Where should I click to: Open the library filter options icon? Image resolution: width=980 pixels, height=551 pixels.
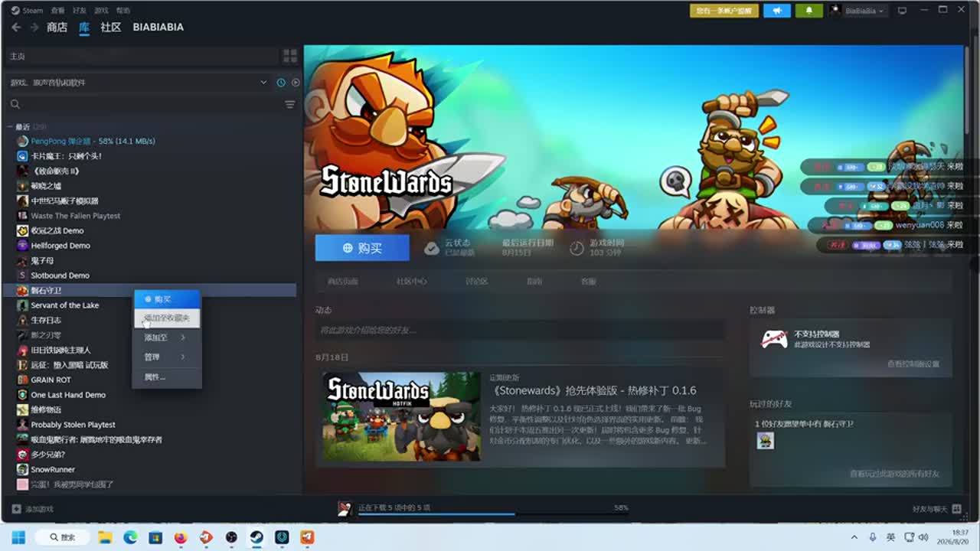click(x=290, y=104)
